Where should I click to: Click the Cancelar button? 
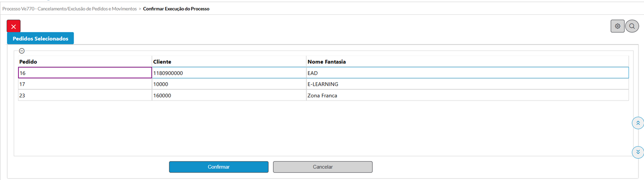pos(323,167)
